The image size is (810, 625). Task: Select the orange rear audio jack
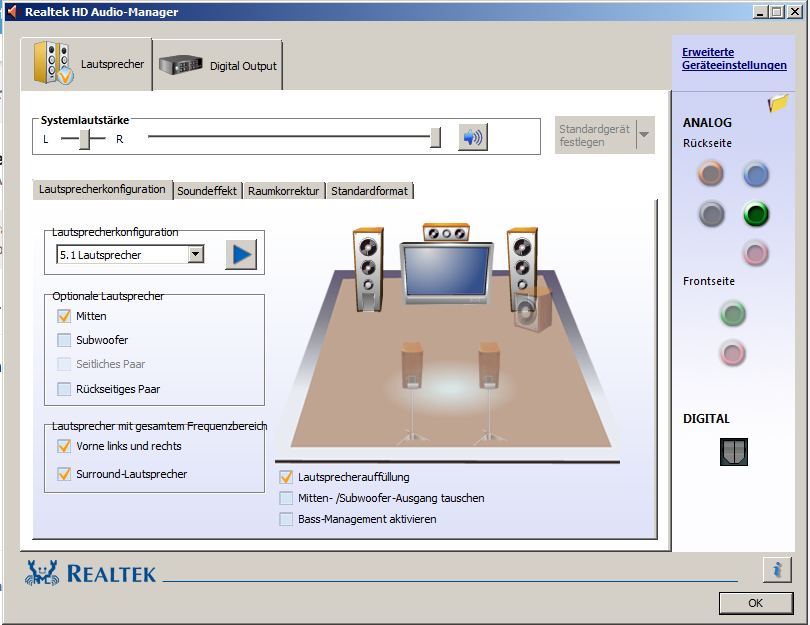pyautogui.click(x=710, y=175)
